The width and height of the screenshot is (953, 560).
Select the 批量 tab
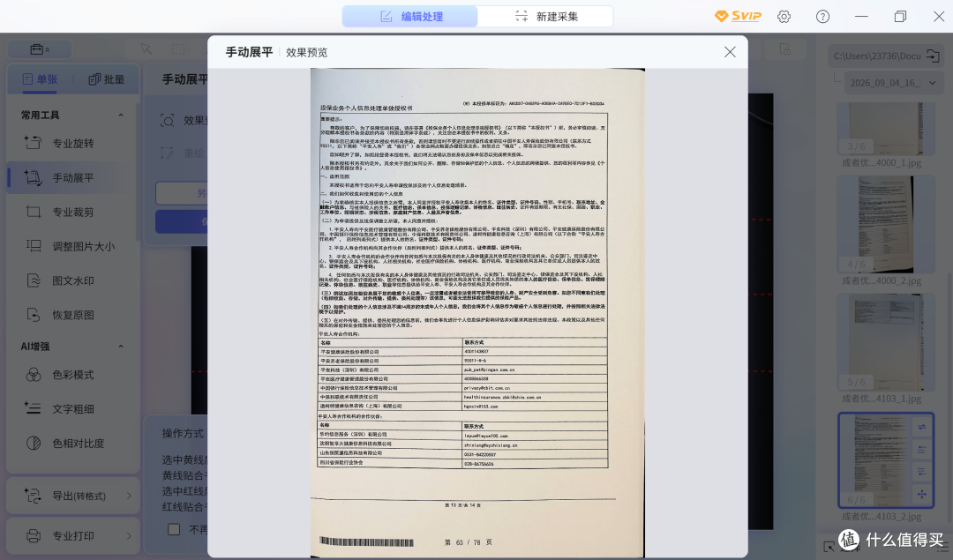(x=107, y=79)
